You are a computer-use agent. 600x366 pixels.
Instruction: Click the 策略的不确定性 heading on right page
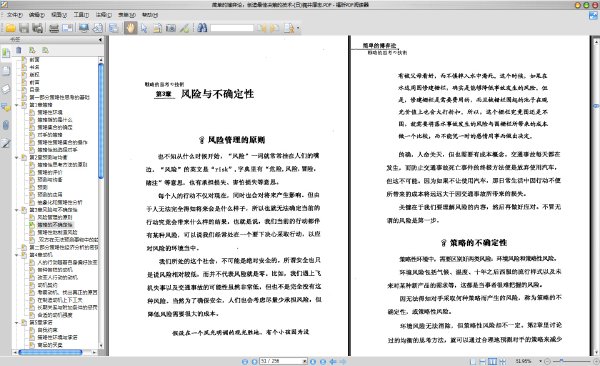[x=478, y=243]
